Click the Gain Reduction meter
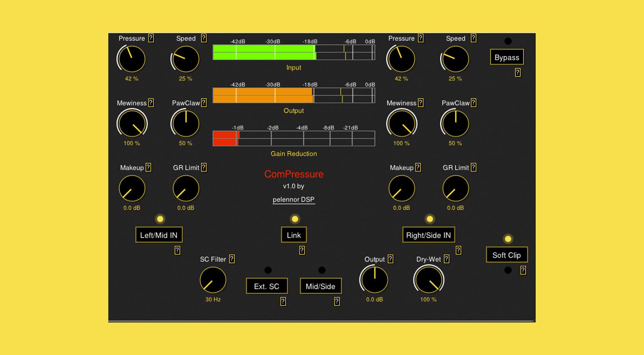 point(294,138)
